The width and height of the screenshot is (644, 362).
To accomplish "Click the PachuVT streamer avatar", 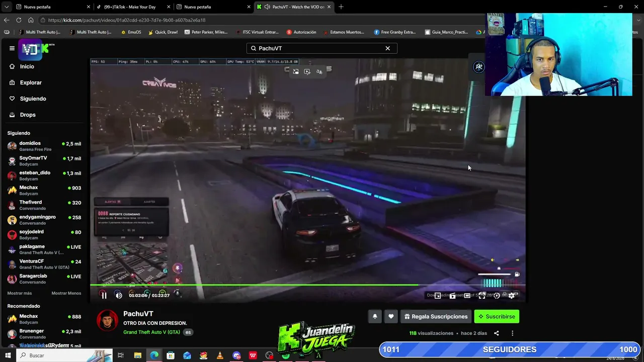I will [107, 320].
